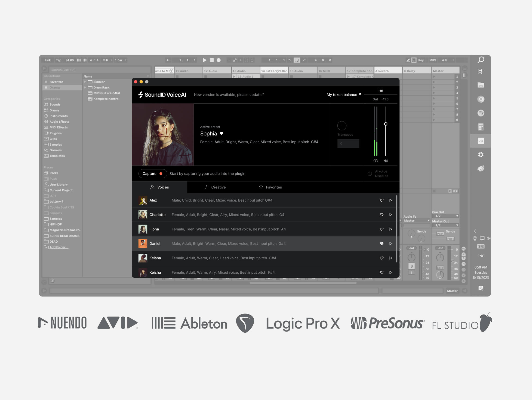Preview the Charlotte voice preset
Screen dimensions: 532x400
(391, 215)
